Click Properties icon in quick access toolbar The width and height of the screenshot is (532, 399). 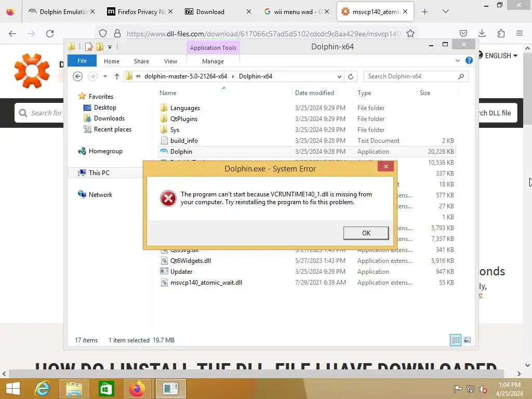88,47
